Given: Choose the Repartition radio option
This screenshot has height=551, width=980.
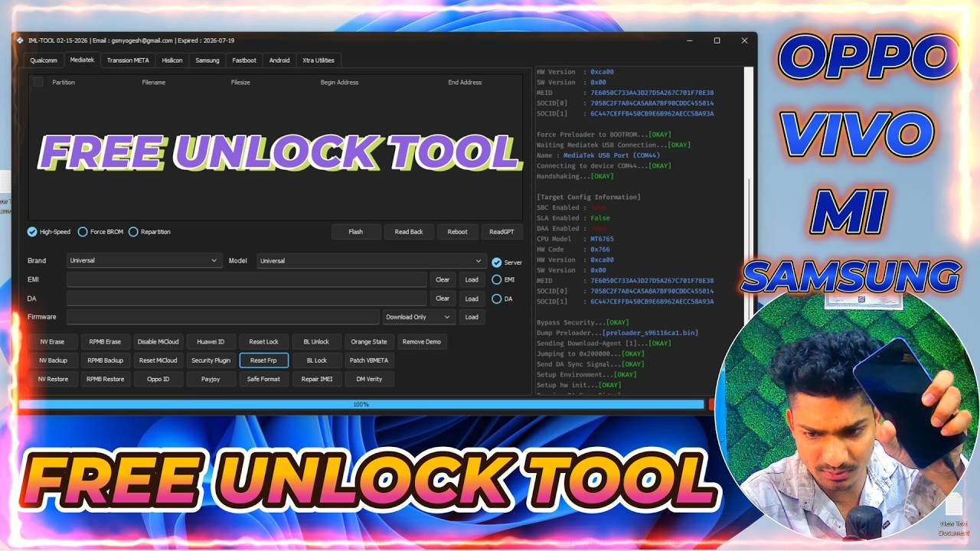Looking at the screenshot, I should pyautogui.click(x=149, y=232).
